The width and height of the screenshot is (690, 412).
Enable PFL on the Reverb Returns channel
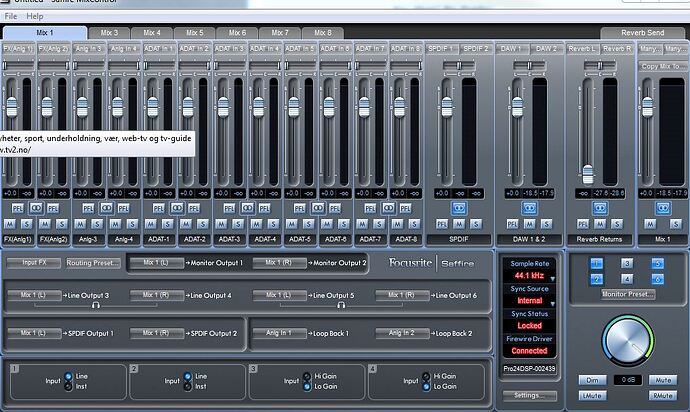pos(583,224)
